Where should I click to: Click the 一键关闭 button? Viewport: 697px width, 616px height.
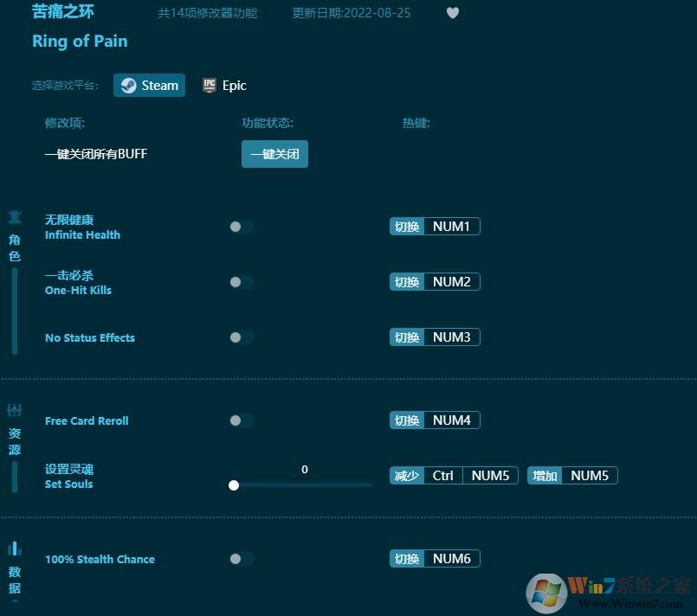[x=274, y=154]
